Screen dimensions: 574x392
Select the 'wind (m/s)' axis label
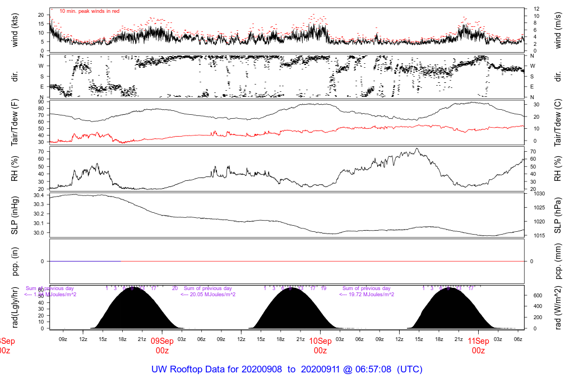tap(558, 30)
